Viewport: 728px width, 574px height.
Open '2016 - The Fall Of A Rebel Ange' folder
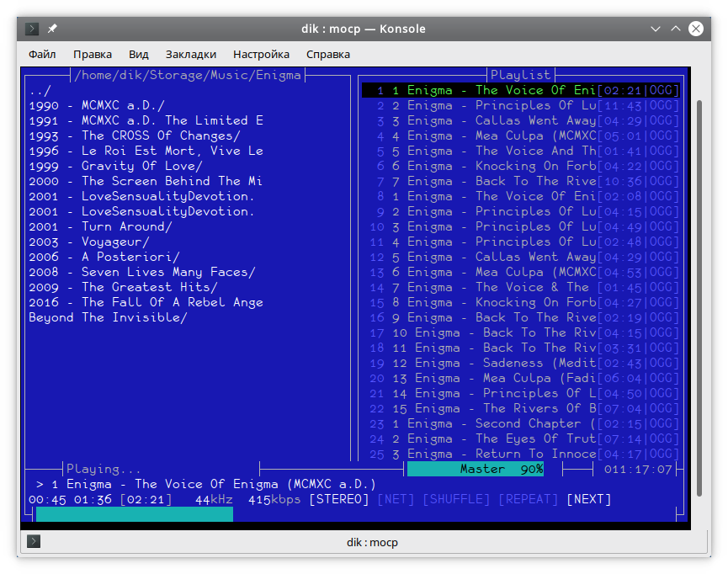tap(146, 302)
